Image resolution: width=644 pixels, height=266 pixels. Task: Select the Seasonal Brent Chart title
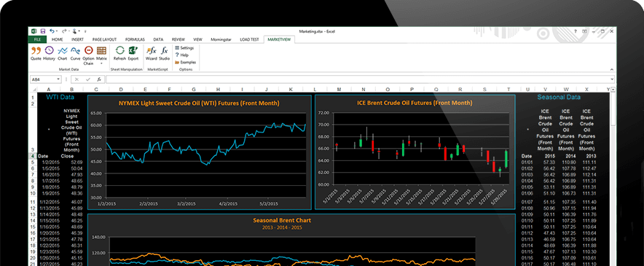(282, 220)
